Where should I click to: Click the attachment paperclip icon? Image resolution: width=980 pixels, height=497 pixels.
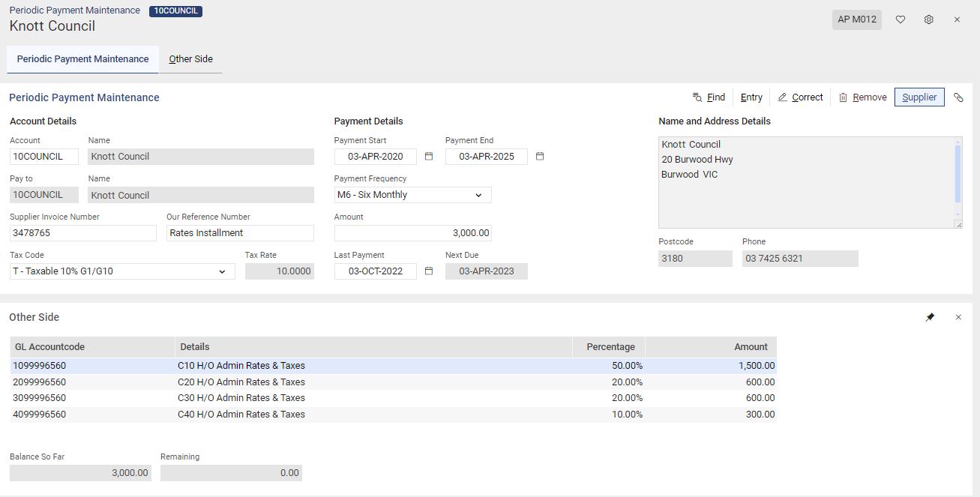click(958, 97)
